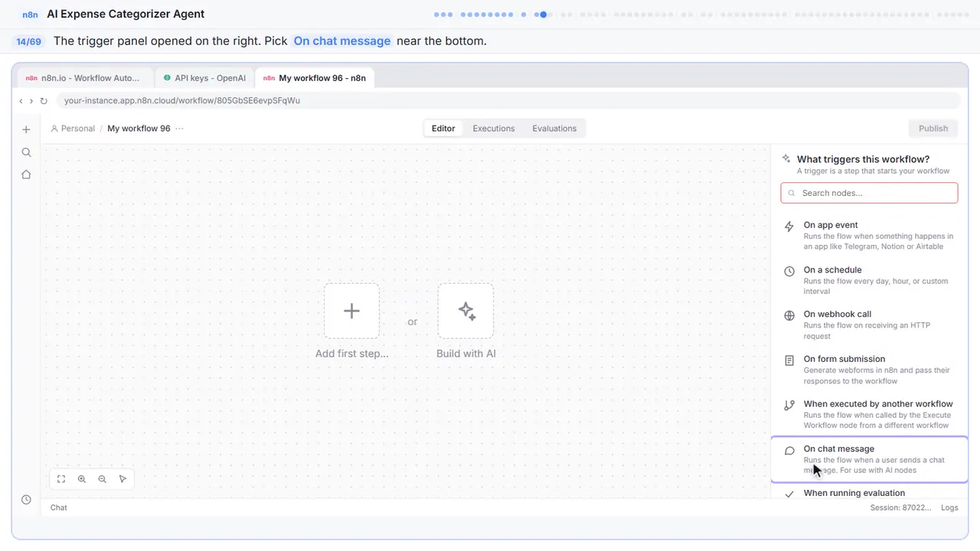The width and height of the screenshot is (980, 551).
Task: Open execution history clock icon in sidebar
Action: tap(26, 500)
